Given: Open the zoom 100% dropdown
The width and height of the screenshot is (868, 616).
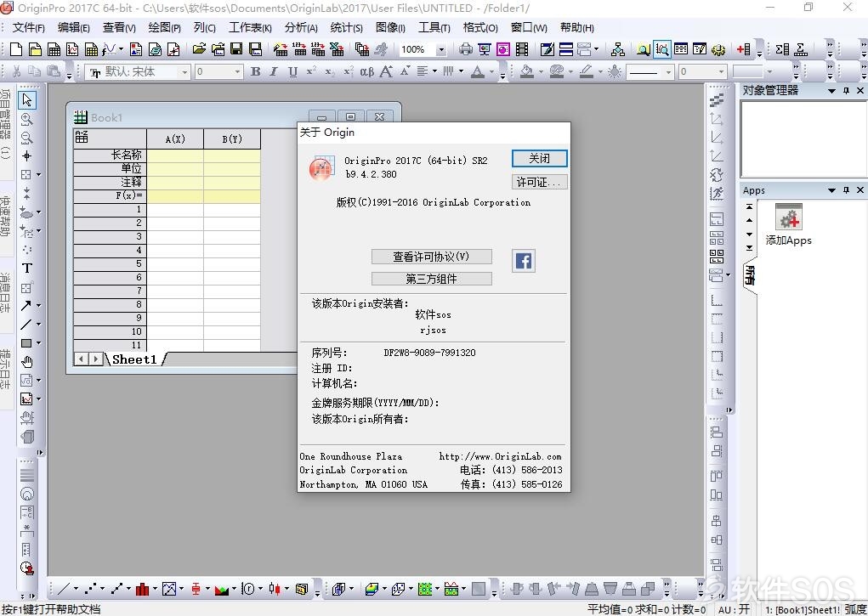Looking at the screenshot, I should (441, 50).
